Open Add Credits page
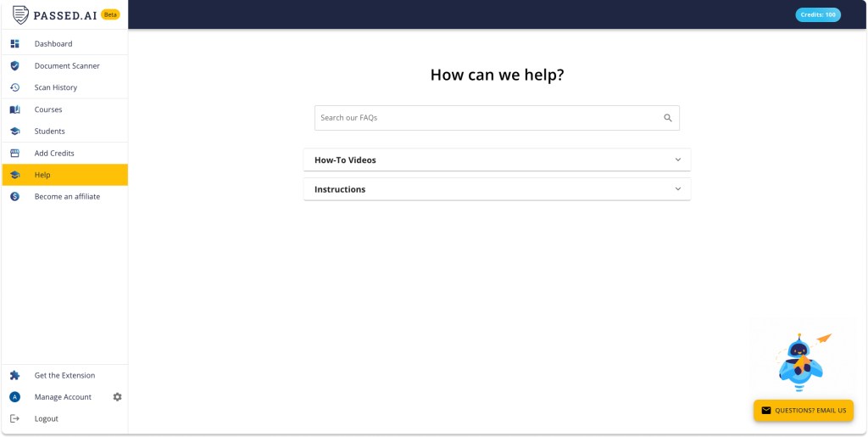Image resolution: width=868 pixels, height=437 pixels. pyautogui.click(x=64, y=154)
